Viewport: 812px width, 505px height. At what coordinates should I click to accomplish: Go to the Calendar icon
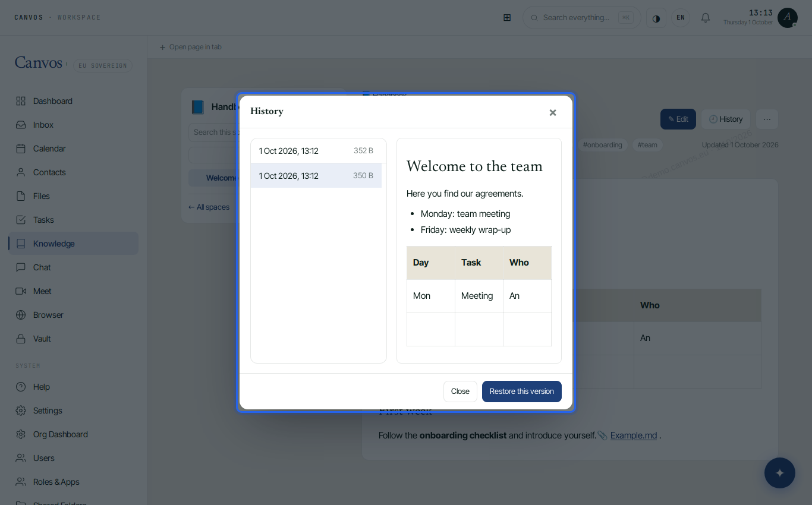click(21, 149)
